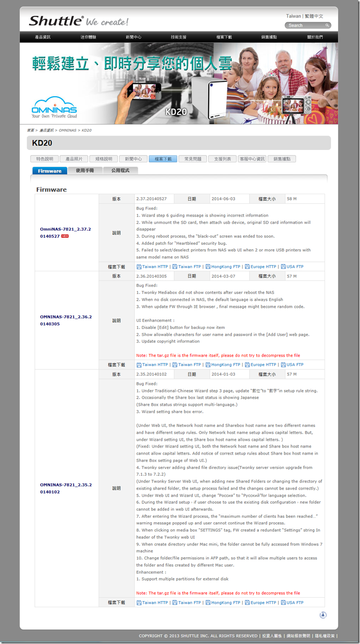The image size is (360, 644).
Task: Click the search magnifier icon
Action: (x=327, y=26)
